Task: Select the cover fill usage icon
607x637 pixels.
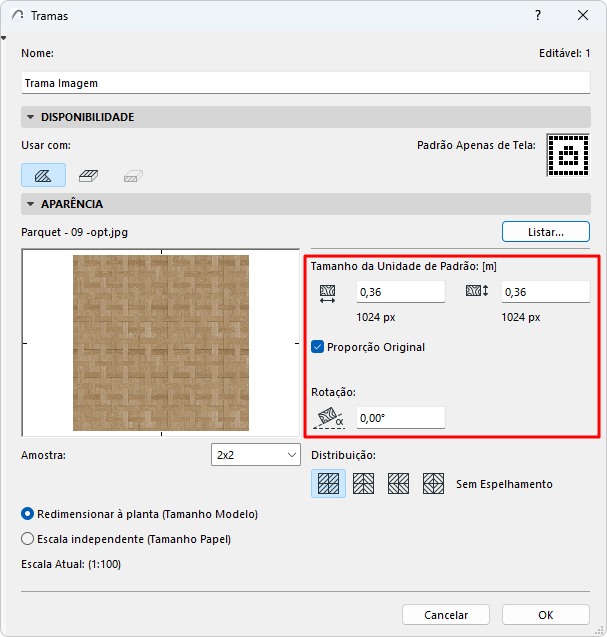Action: click(89, 176)
